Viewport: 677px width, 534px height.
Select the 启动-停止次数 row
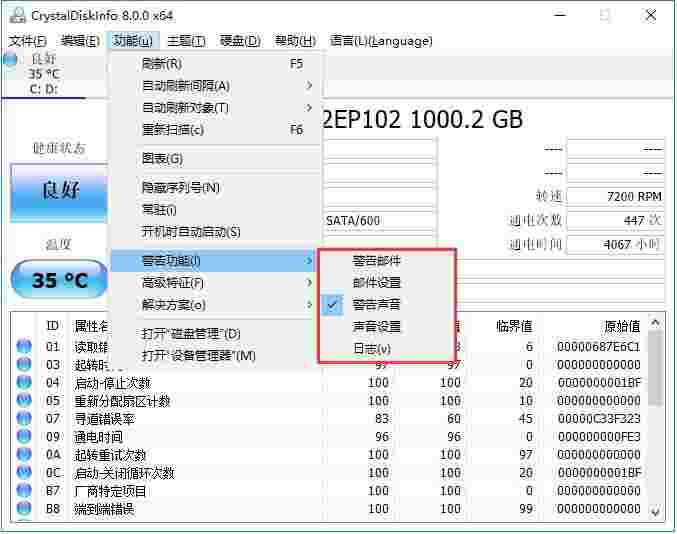[x=330, y=382]
